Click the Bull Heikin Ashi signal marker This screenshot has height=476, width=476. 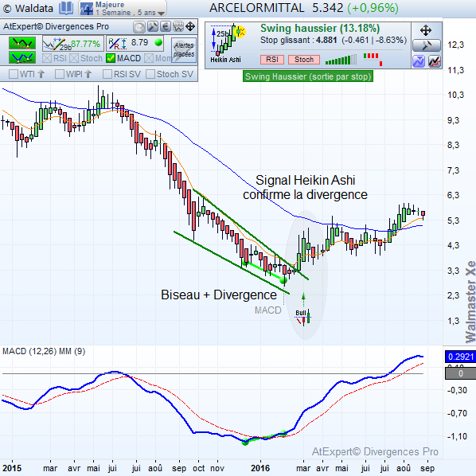(x=303, y=317)
